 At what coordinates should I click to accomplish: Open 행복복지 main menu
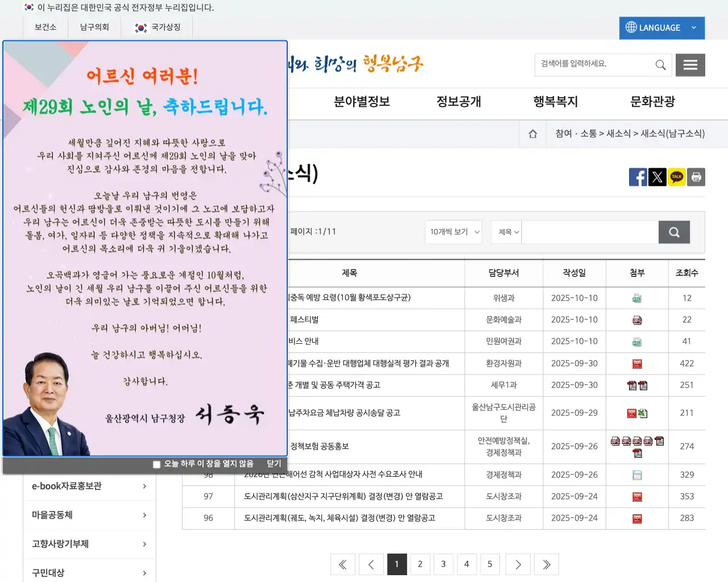pos(556,102)
